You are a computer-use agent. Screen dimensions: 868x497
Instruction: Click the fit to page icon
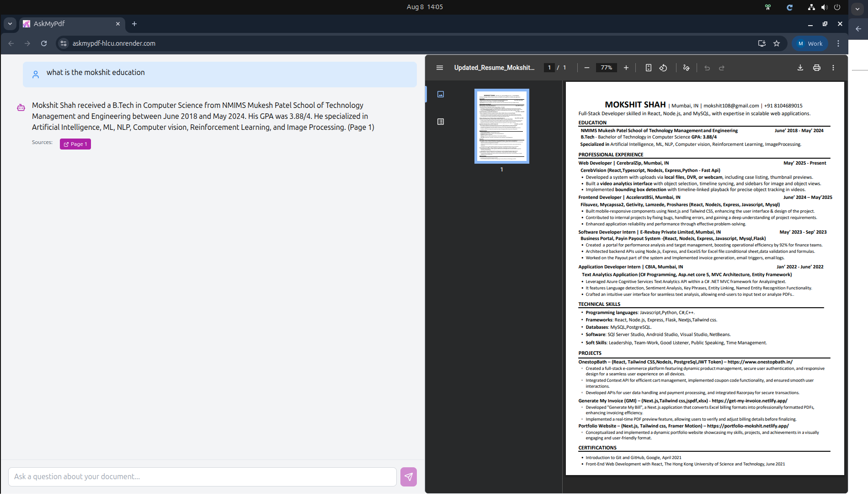tap(648, 68)
